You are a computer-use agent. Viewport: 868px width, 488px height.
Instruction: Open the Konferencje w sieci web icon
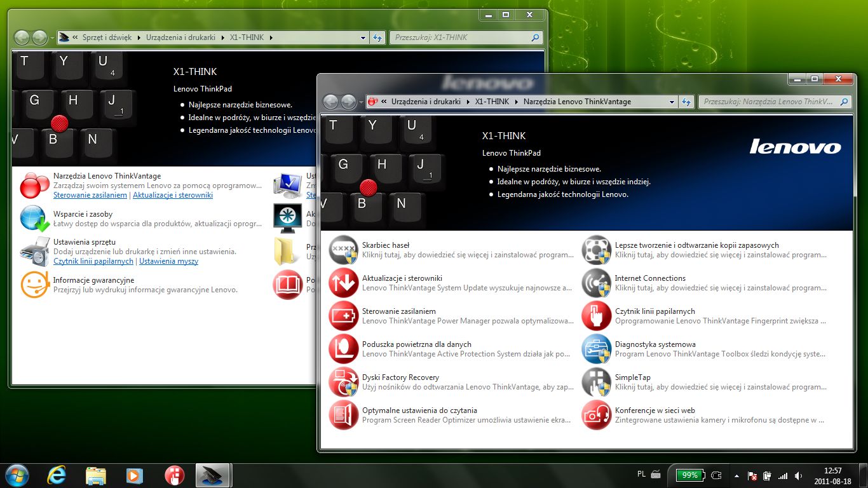(x=597, y=415)
